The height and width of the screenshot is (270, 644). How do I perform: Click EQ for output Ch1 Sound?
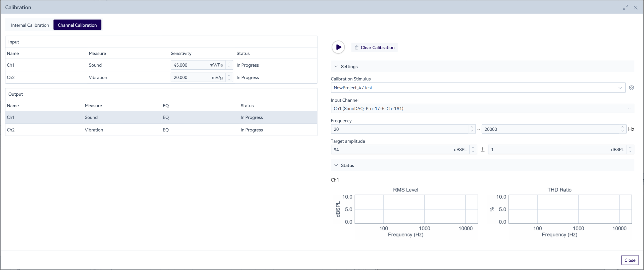(x=166, y=117)
